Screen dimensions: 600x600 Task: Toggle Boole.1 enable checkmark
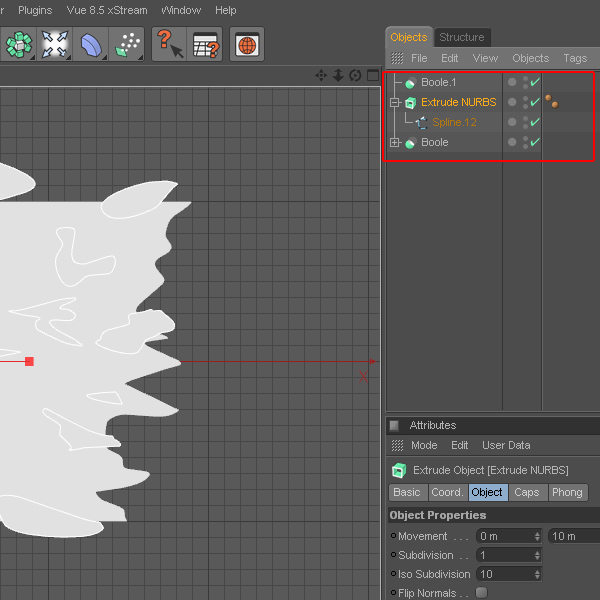pos(535,82)
